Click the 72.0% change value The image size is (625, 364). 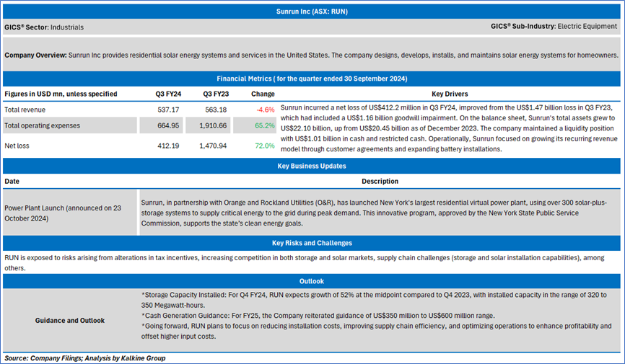click(265, 146)
